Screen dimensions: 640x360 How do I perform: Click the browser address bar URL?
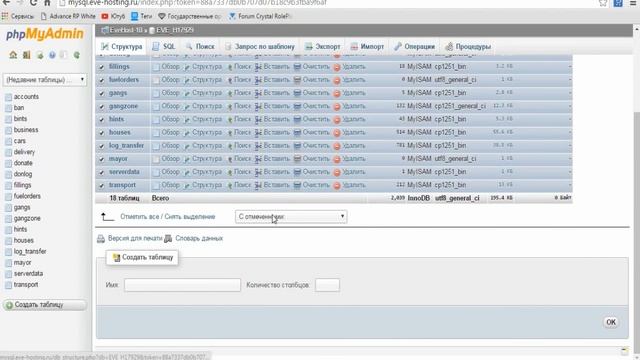pos(198,3)
